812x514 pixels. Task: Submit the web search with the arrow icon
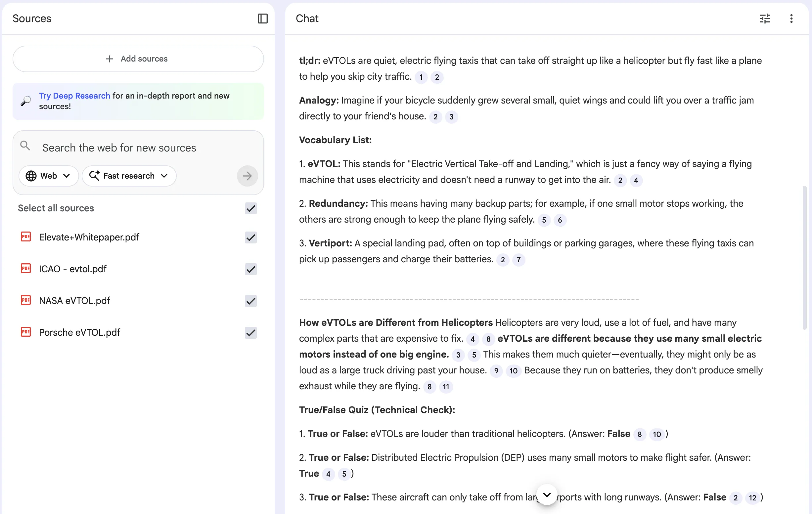(247, 176)
